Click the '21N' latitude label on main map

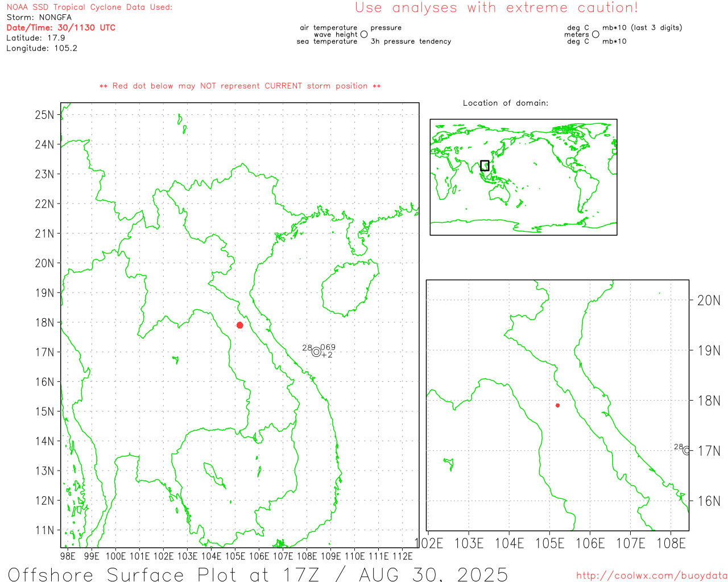point(44,234)
